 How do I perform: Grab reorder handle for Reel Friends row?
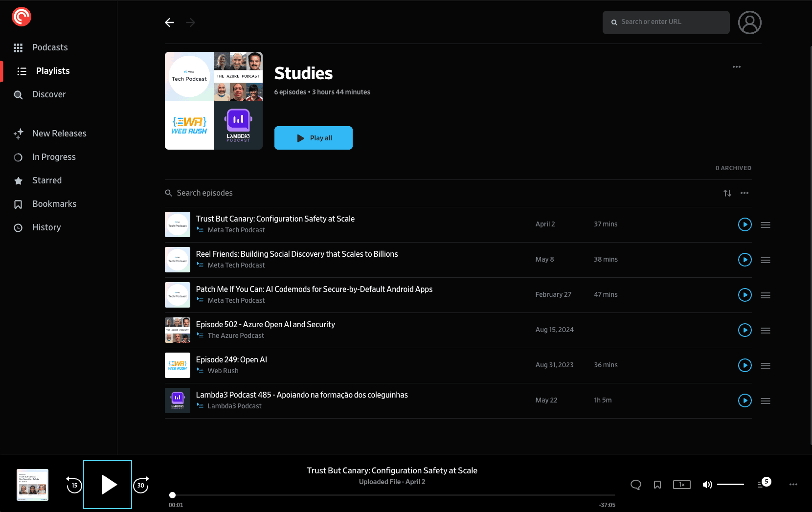pos(766,260)
